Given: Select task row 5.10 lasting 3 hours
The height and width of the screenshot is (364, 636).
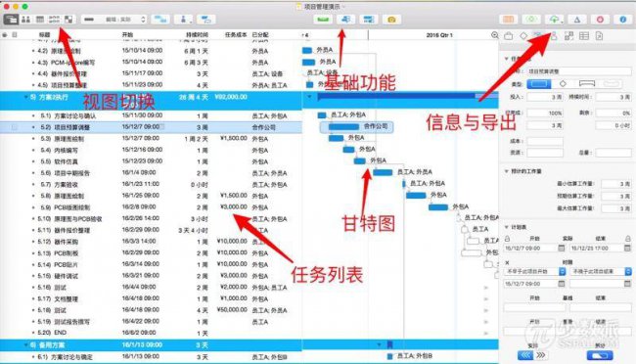Looking at the screenshot, I should click(151, 219).
